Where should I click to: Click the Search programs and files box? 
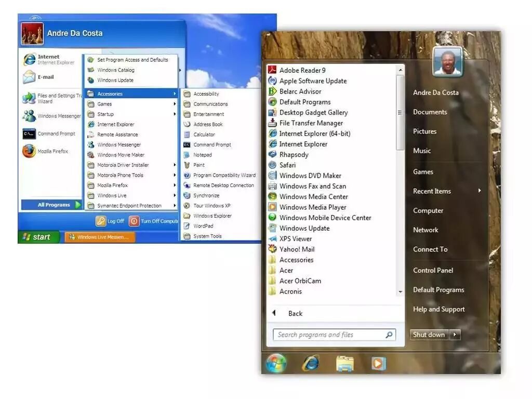pyautogui.click(x=334, y=335)
